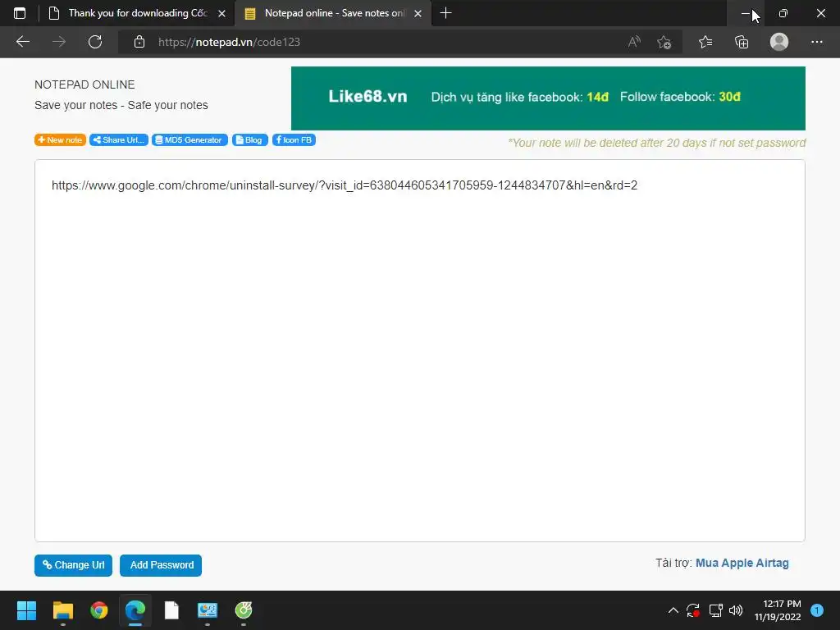Create a New note
The width and height of the screenshot is (840, 630).
click(60, 139)
